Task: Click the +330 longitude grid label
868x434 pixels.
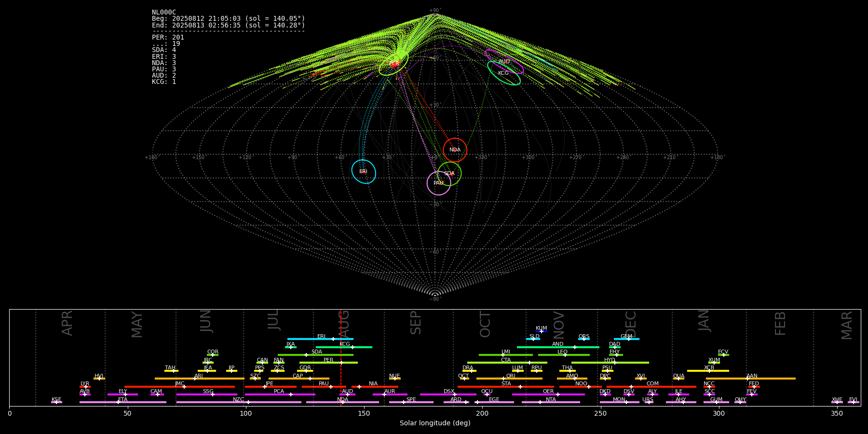Action: [x=481, y=158]
